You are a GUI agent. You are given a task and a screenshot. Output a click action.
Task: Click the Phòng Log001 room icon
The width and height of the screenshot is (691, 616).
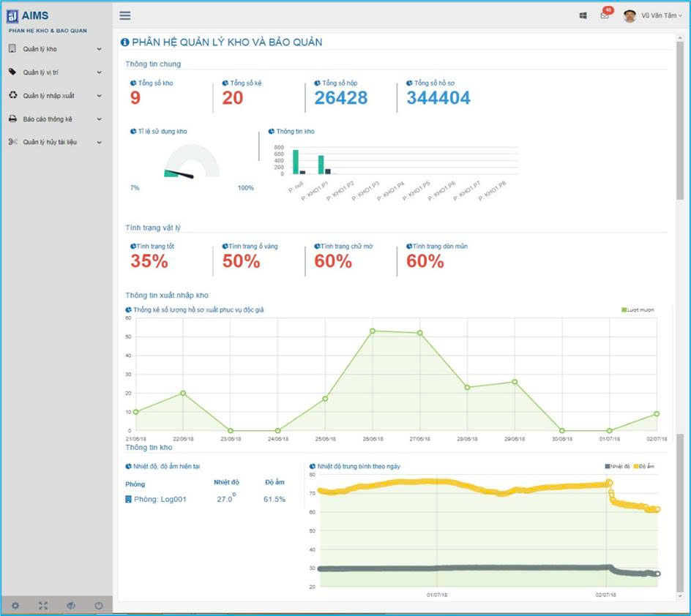129,499
